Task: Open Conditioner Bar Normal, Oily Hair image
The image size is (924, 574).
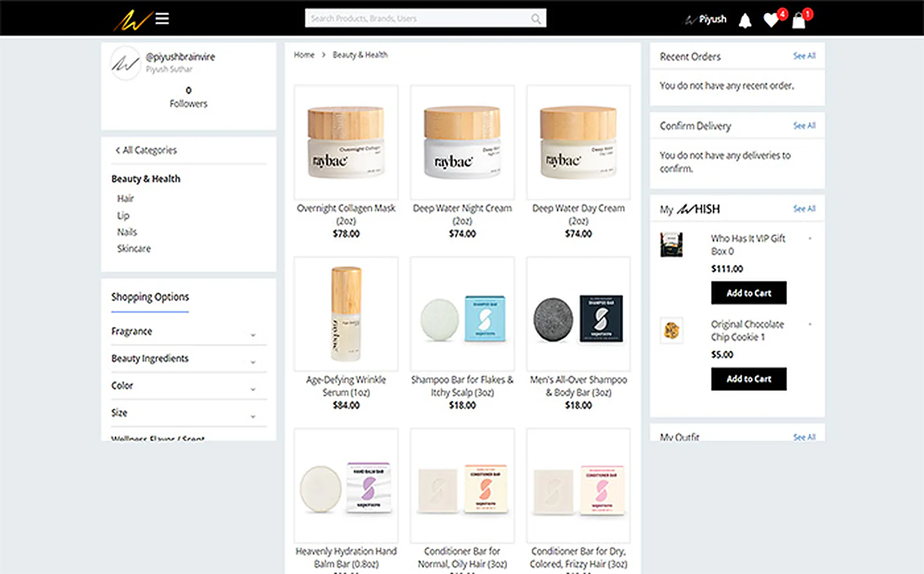Action: (462, 485)
